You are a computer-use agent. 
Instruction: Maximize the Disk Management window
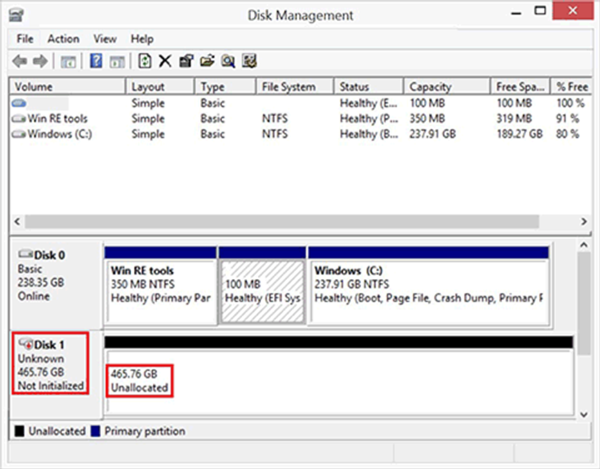coord(540,11)
